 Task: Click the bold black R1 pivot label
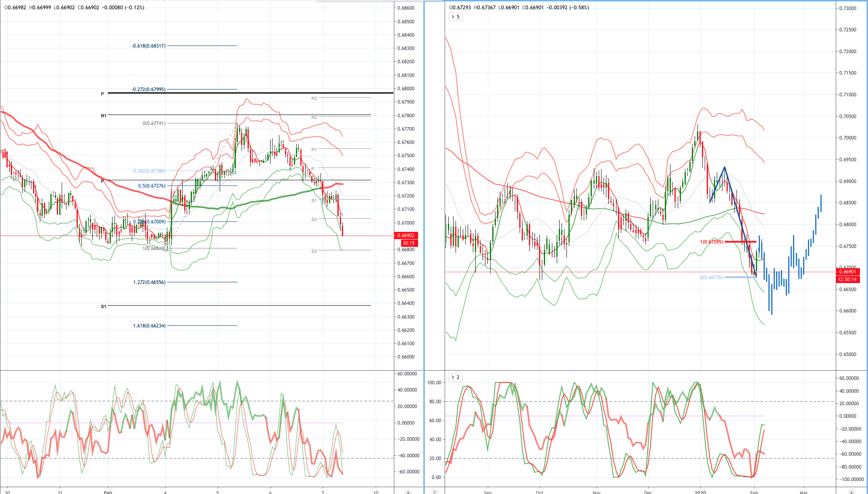(x=104, y=116)
